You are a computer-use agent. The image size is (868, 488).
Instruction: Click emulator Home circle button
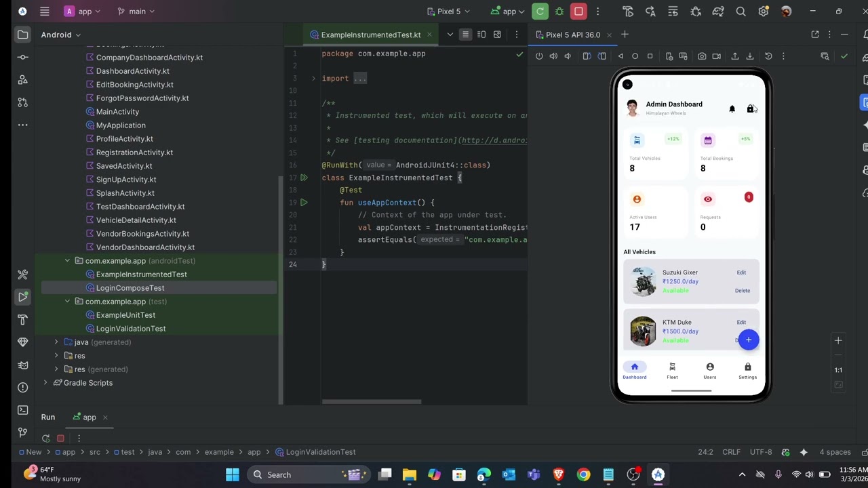635,56
